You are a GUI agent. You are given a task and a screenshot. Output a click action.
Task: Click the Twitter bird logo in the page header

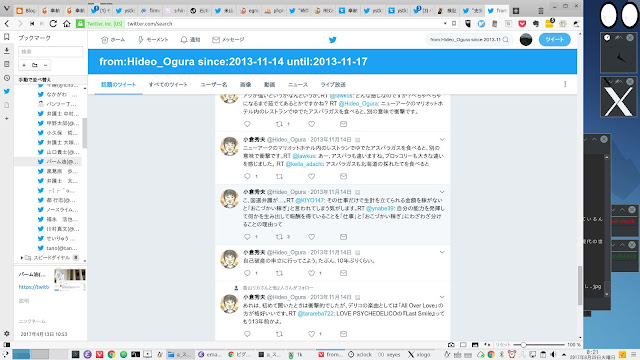pos(333,40)
